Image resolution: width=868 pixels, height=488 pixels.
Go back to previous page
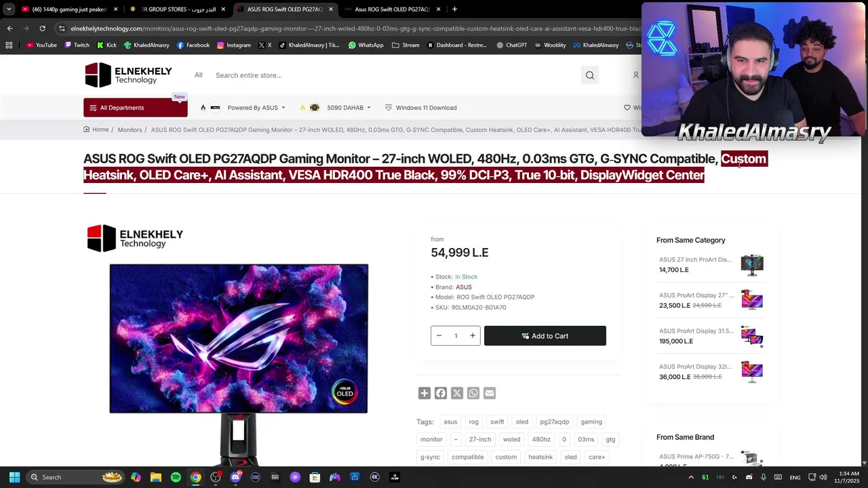click(9, 28)
